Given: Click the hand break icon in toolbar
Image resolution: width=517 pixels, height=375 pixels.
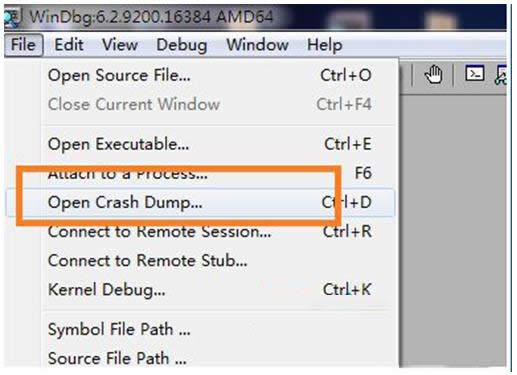Looking at the screenshot, I should coord(433,74).
